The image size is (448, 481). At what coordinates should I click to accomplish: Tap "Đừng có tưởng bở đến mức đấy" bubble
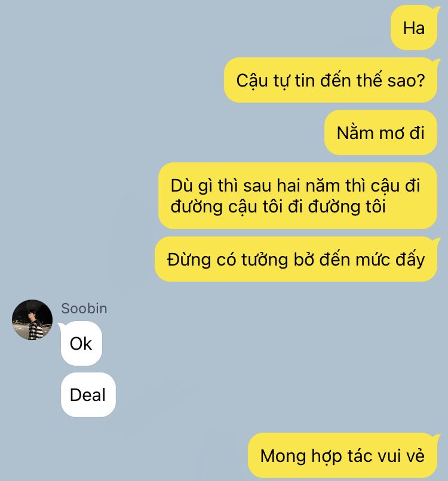[296, 259]
